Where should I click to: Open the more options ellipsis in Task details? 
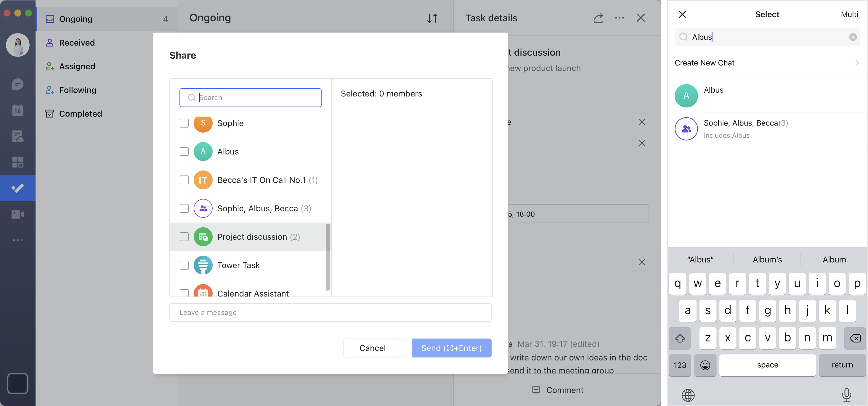pyautogui.click(x=619, y=18)
